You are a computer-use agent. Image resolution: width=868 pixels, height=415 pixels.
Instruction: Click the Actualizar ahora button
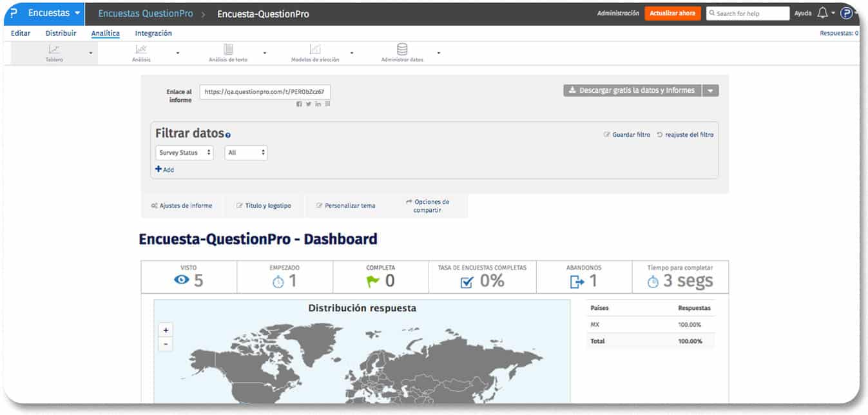point(672,13)
